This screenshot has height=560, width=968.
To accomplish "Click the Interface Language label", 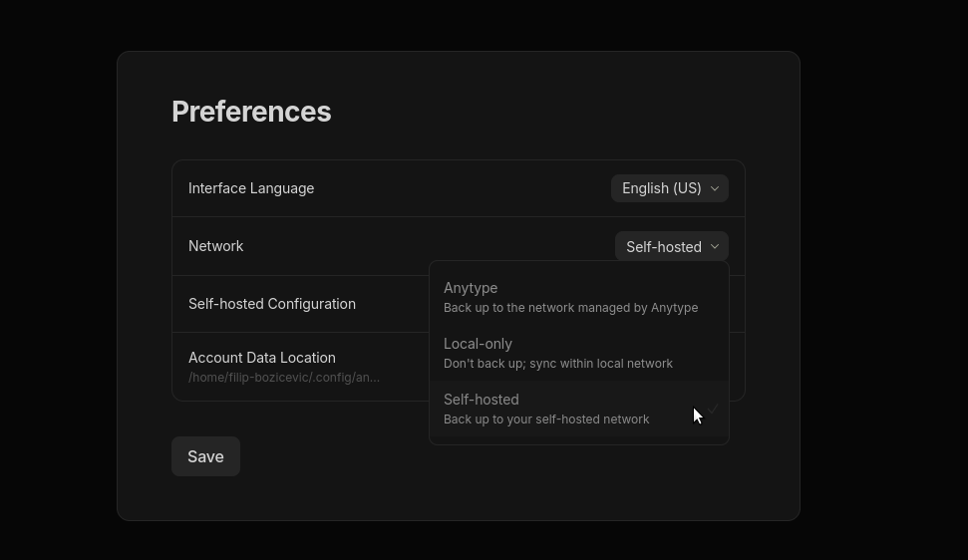I will (251, 188).
